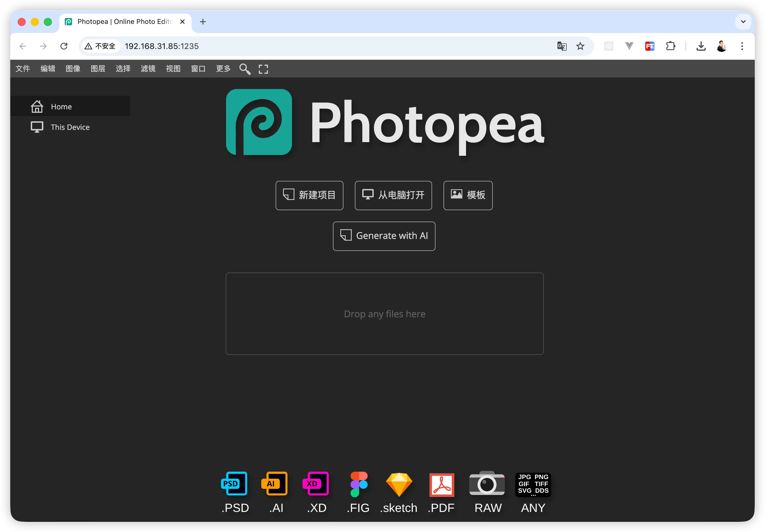Expand the tab search dropdown arrow
This screenshot has height=532, width=765.
coord(743,22)
